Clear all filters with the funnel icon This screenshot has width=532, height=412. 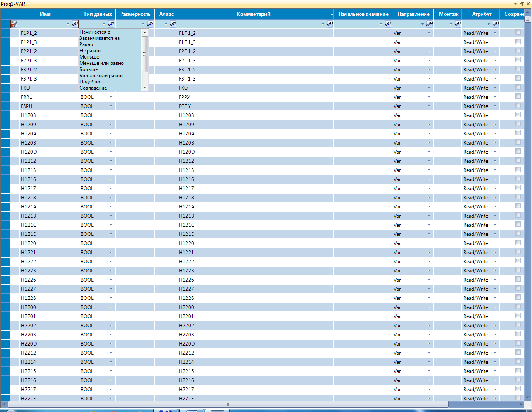coord(14,24)
